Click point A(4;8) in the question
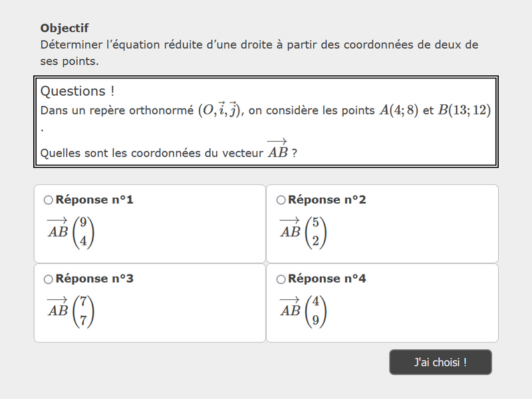 click(398, 110)
